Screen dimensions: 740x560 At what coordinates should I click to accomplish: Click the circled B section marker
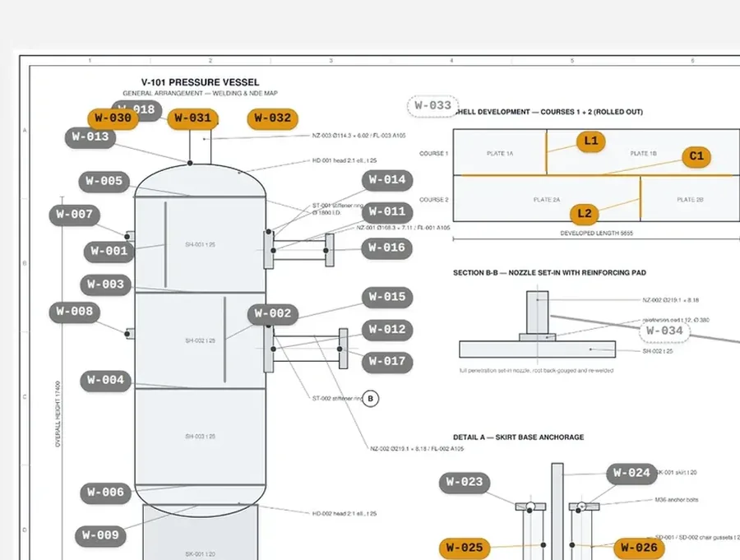(371, 399)
